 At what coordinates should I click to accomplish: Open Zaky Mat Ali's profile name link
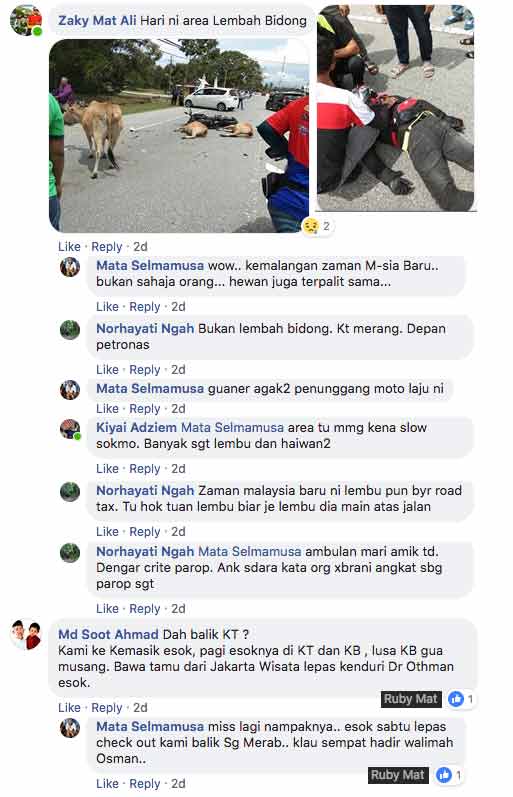coord(97,20)
